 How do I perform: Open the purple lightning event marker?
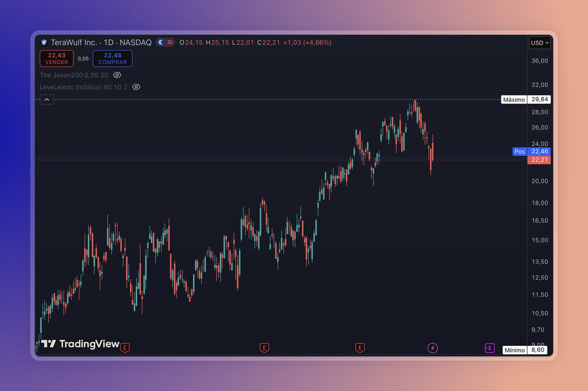click(x=432, y=348)
